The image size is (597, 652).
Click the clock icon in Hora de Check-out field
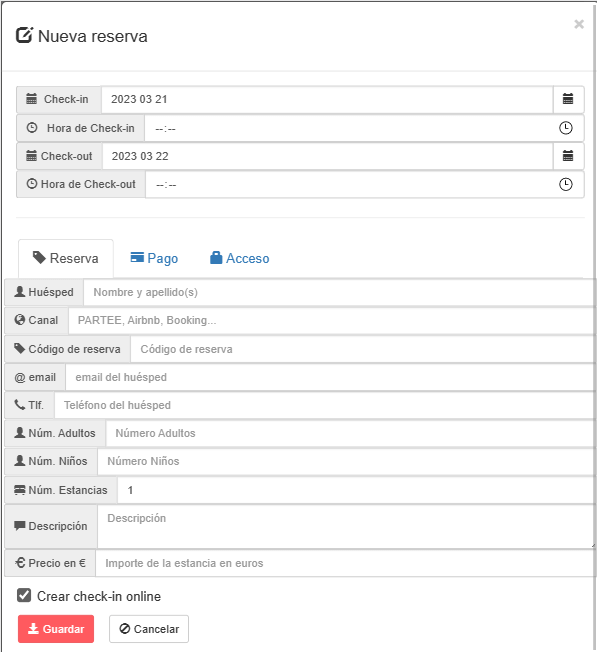tap(565, 184)
